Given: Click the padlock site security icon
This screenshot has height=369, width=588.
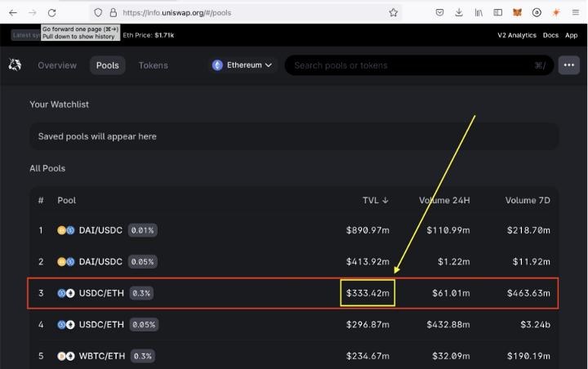Looking at the screenshot, I should coord(113,13).
